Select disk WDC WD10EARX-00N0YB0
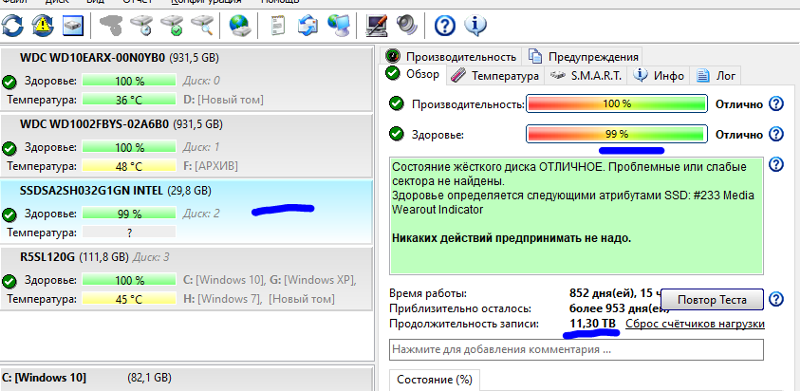The width and height of the screenshot is (800, 391). click(x=187, y=79)
